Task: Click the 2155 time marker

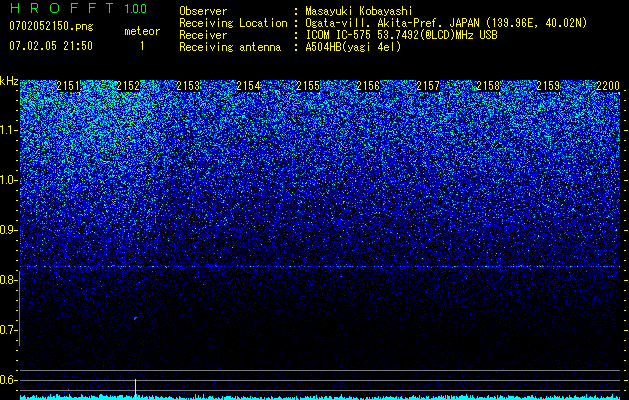Action: [x=308, y=86]
